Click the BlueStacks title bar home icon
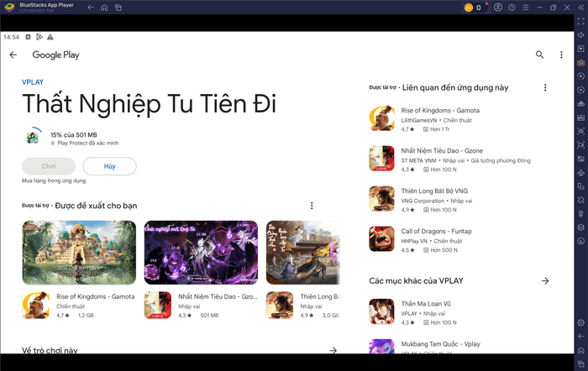Image resolution: width=588 pixels, height=371 pixels. tap(104, 8)
